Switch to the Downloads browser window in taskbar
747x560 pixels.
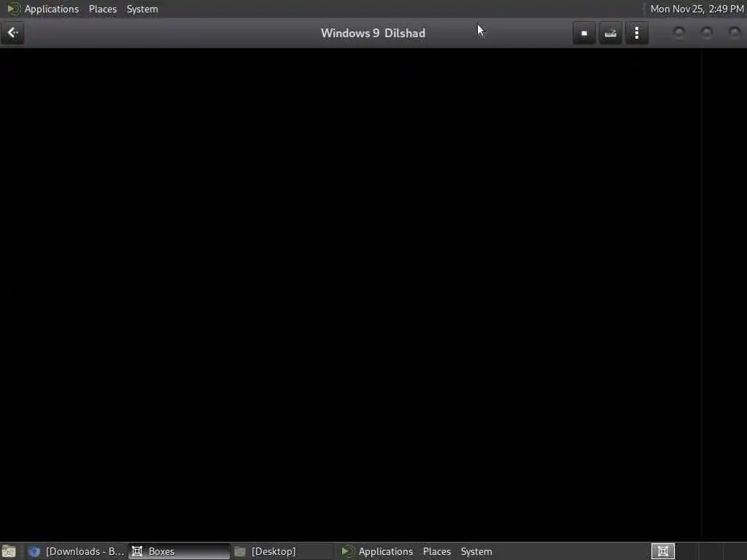(76, 551)
